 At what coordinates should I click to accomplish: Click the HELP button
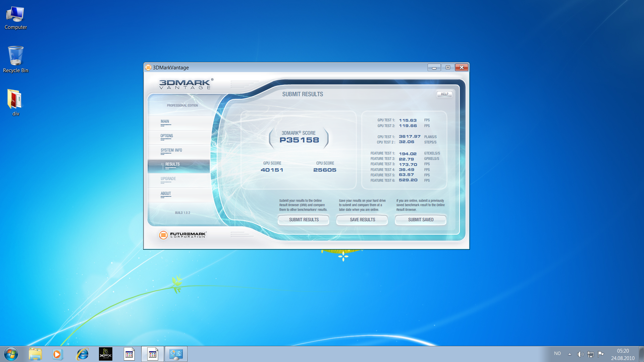(444, 94)
